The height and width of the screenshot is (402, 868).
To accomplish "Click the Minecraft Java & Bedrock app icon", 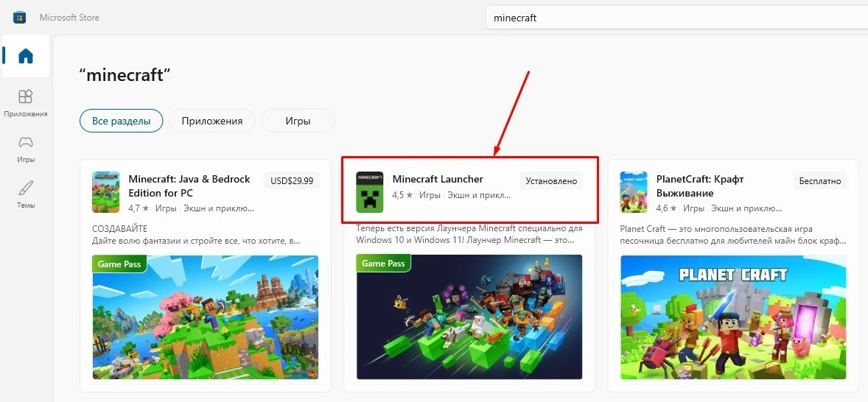I will (105, 192).
